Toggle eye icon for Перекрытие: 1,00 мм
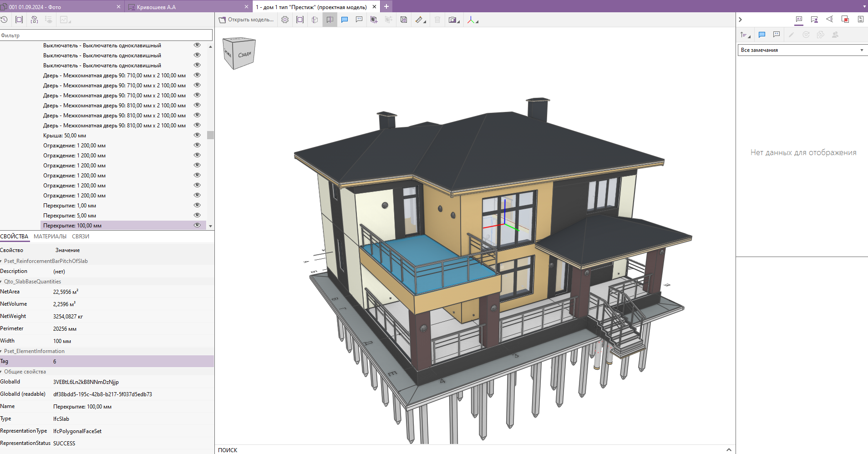 coord(197,205)
